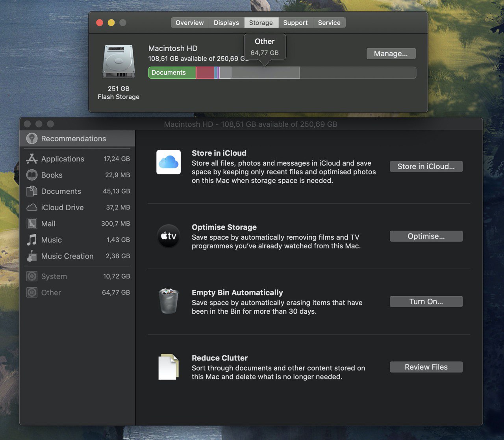Click the Other 64,77 GB sidebar value
Viewport: 504px width, 440px height.
click(x=116, y=292)
